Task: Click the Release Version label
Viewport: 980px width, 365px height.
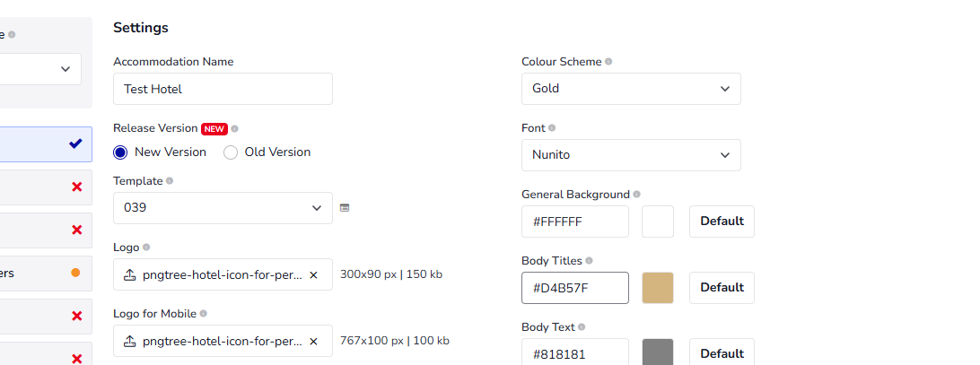Action: point(155,128)
